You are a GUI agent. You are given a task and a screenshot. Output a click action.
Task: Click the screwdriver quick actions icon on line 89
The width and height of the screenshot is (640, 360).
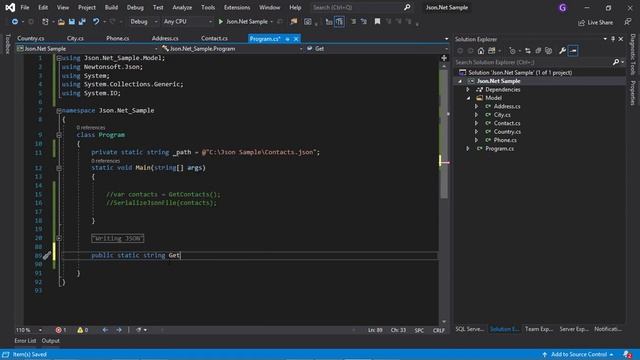pyautogui.click(x=47, y=256)
